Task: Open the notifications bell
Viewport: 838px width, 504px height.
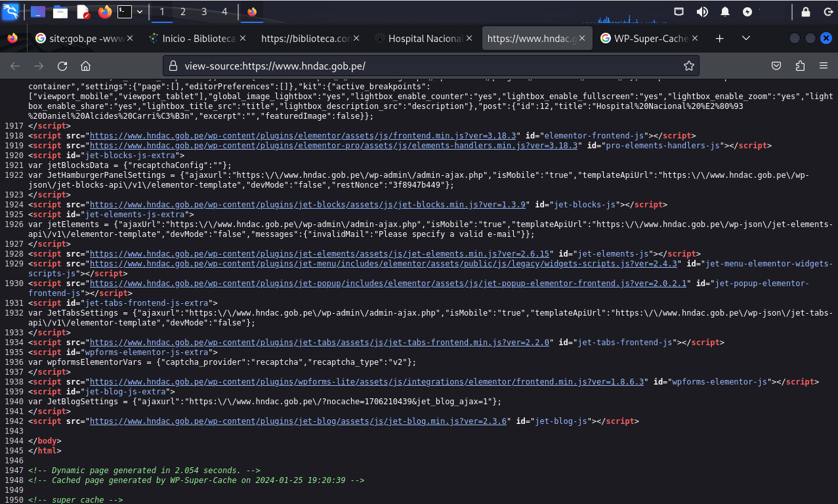Action: [x=725, y=11]
